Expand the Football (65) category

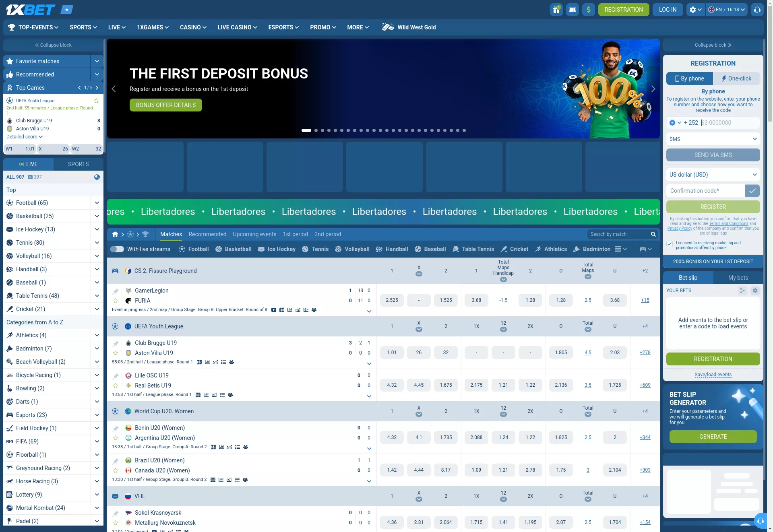coord(97,203)
